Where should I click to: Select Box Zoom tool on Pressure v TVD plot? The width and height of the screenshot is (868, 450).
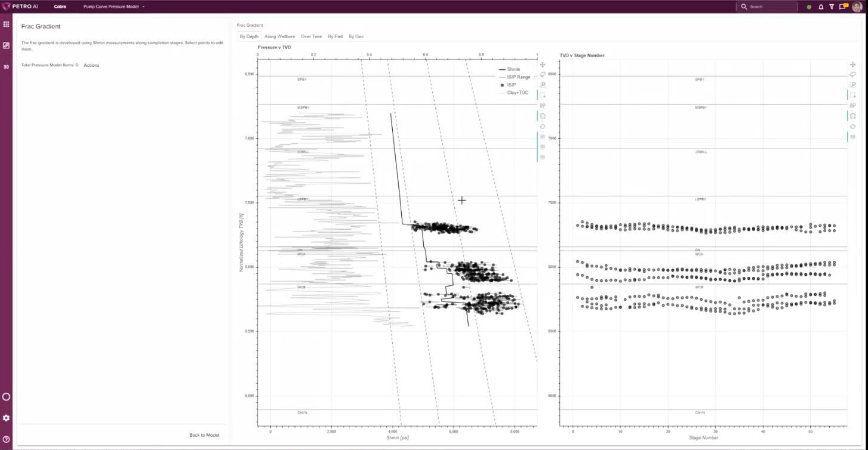point(543,85)
